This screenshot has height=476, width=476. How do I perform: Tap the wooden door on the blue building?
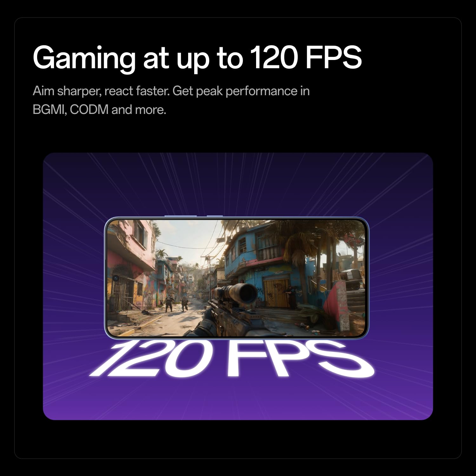(x=276, y=294)
